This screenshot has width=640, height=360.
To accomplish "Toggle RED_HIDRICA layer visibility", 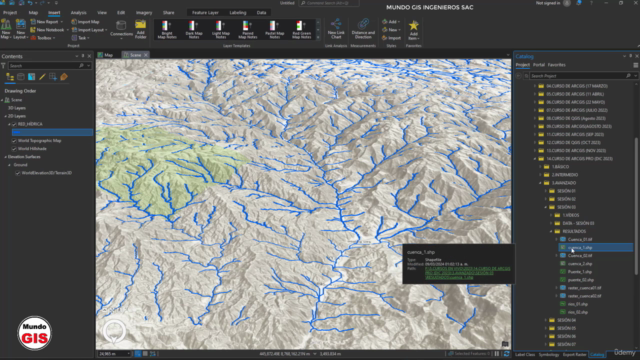I will [x=14, y=124].
